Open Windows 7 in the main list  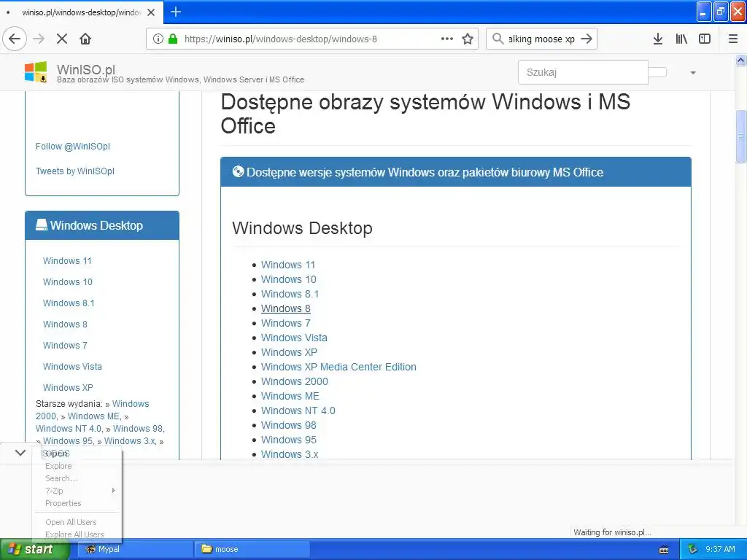286,323
